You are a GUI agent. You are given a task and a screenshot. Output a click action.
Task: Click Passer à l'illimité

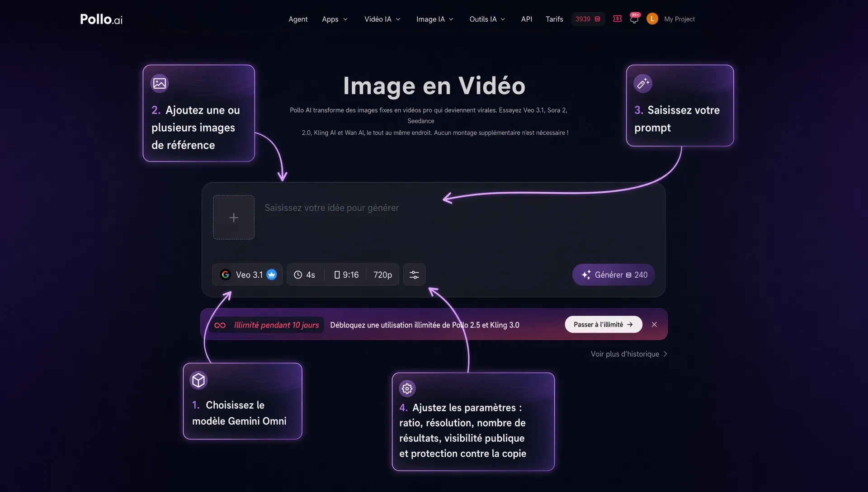[604, 324]
